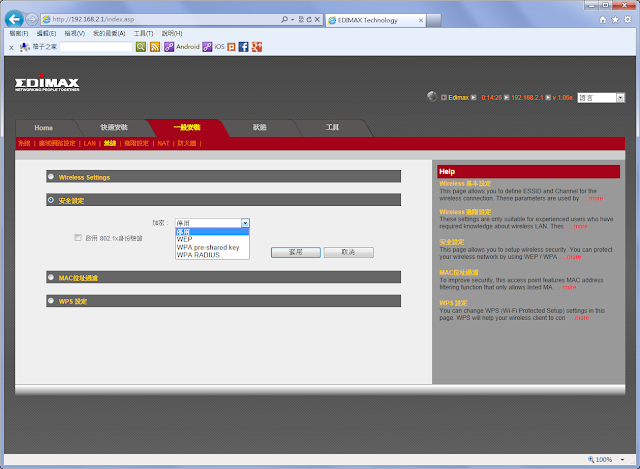640x469 pixels.
Task: Open the 檢視(V) menu
Action: click(74, 33)
